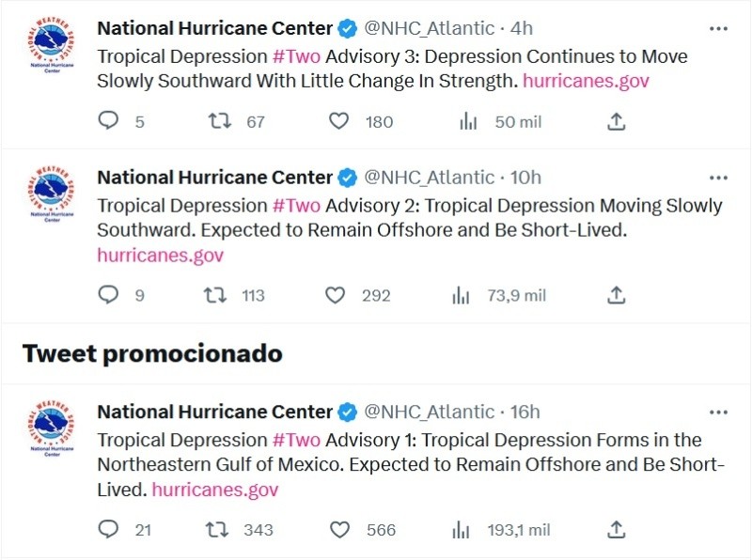752x560 pixels.
Task: View analytics of the Advisory 2 tweet
Action: (461, 295)
